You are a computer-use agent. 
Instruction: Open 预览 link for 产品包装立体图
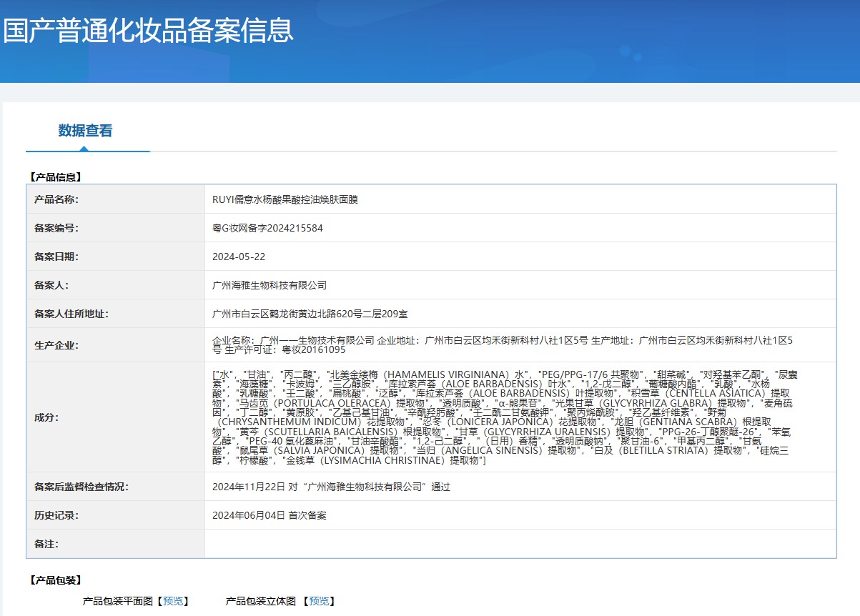pyautogui.click(x=320, y=601)
